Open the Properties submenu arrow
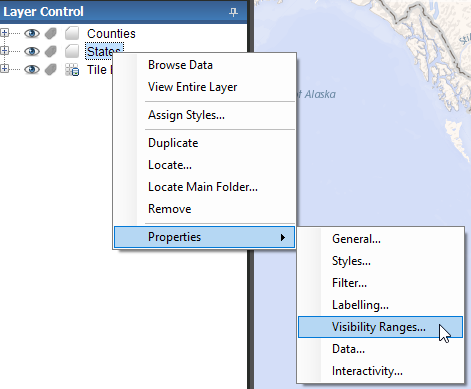The height and width of the screenshot is (389, 471). coord(283,237)
